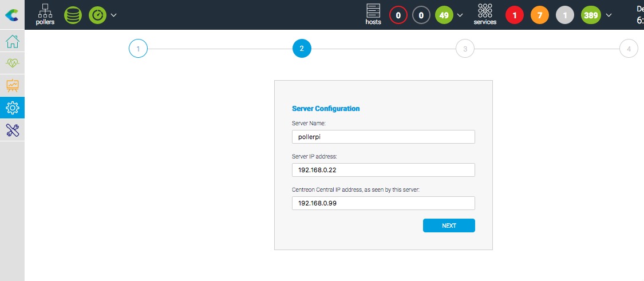Open the pollers status icon
The height and width of the screenshot is (281, 644).
45,14
